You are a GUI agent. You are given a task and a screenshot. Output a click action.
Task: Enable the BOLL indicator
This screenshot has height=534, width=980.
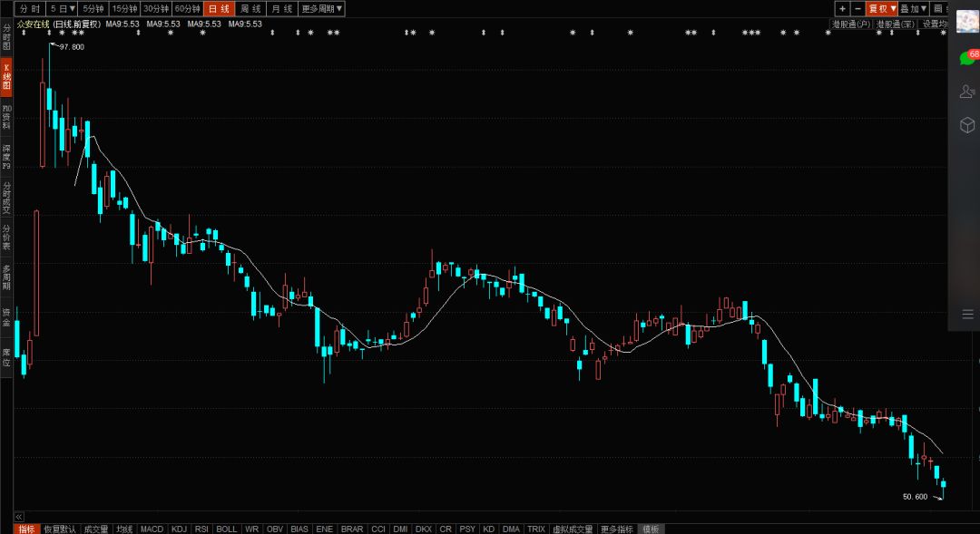[226, 529]
